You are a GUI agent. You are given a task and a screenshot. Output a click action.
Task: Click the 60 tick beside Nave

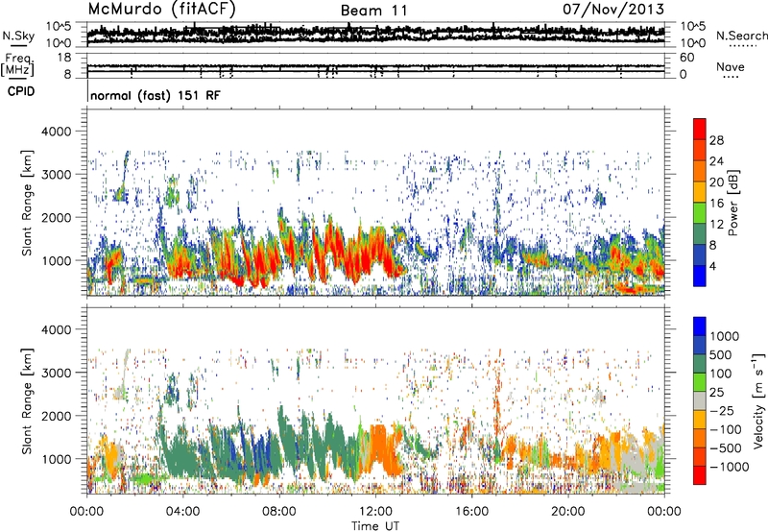686,58
